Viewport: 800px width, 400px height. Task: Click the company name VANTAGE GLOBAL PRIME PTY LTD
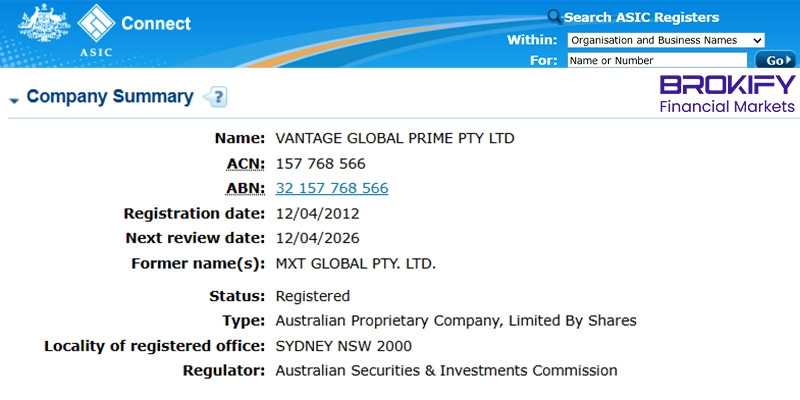(394, 138)
